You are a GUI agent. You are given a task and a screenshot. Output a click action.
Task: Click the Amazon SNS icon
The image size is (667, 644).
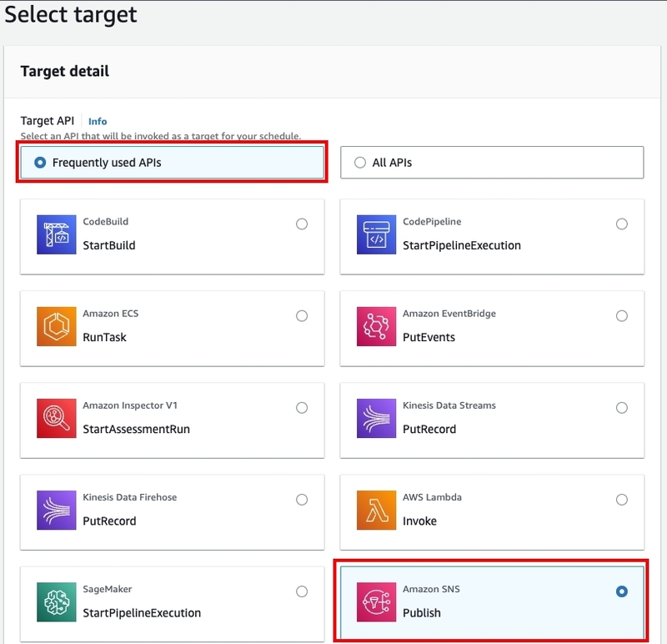[x=377, y=601]
